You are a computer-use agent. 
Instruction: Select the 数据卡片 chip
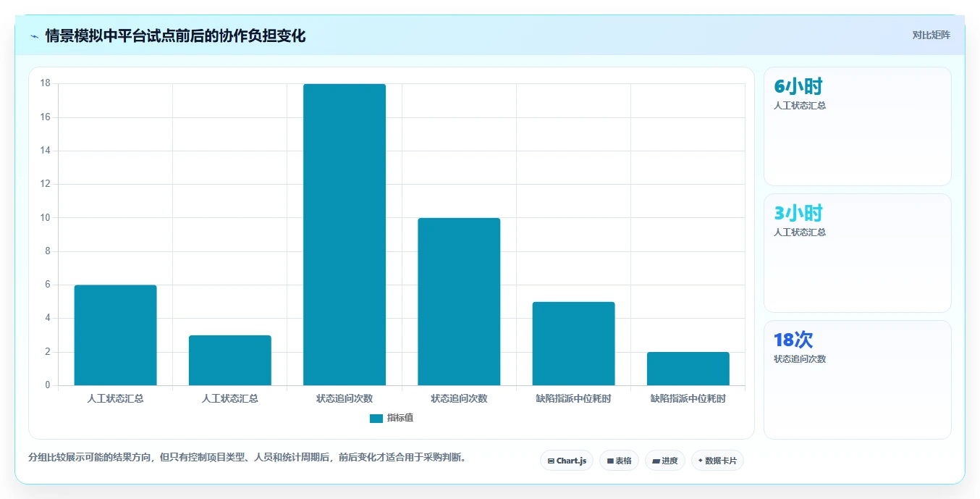tap(717, 461)
